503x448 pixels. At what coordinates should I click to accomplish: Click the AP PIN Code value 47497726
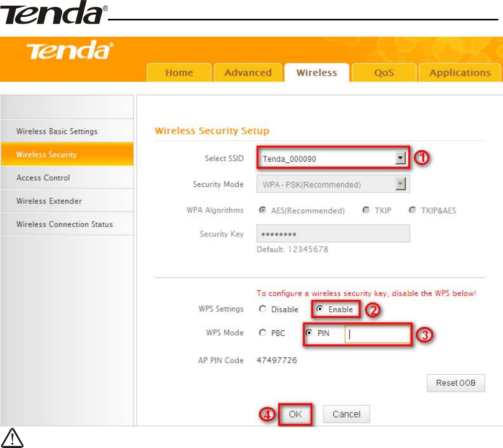tap(277, 360)
